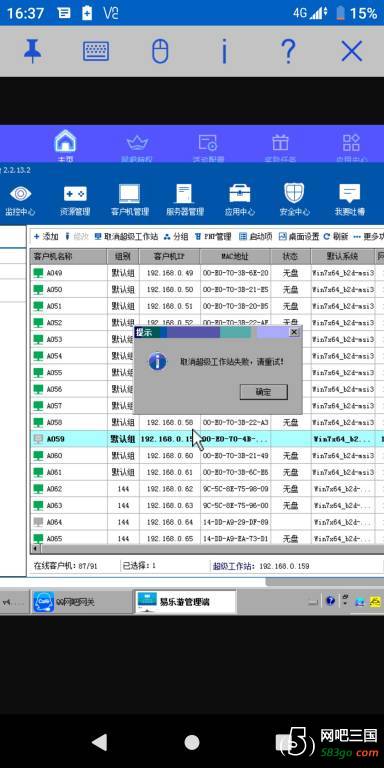The height and width of the screenshot is (768, 384).
Task: Click 启动项 toolbar button
Action: click(x=256, y=237)
